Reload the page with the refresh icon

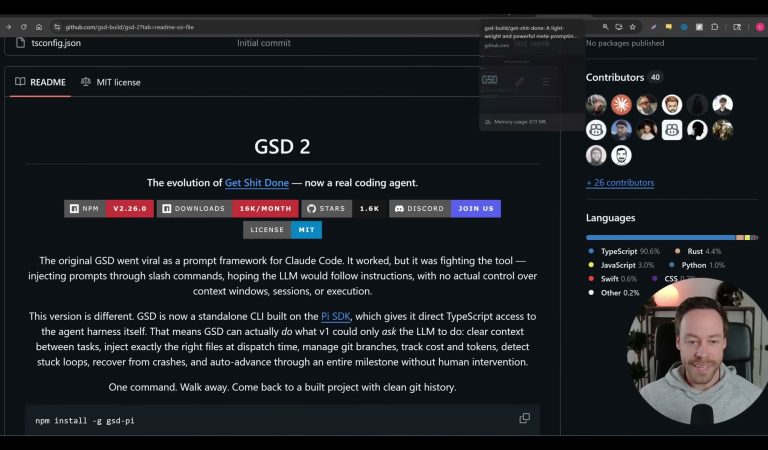tap(24, 27)
